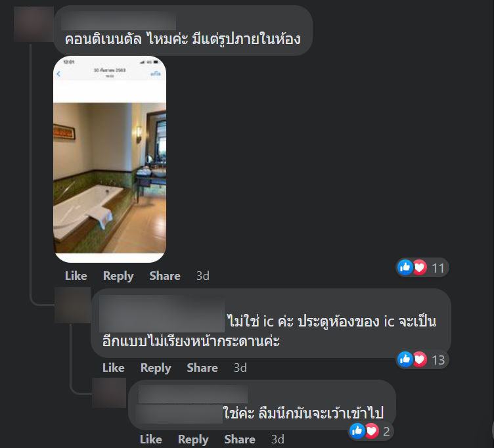This screenshot has height=448, width=494.
Task: Open the blurred profile picture of the first commenter
Action: pyautogui.click(x=34, y=24)
